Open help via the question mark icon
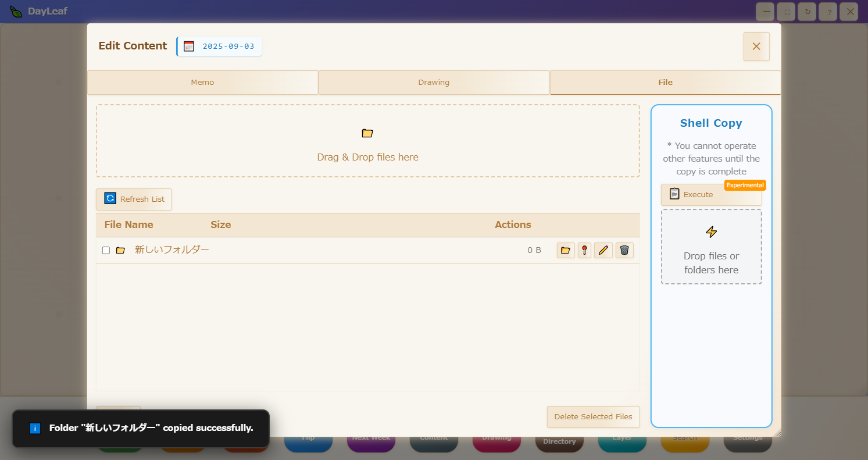868x460 pixels. 828,12
